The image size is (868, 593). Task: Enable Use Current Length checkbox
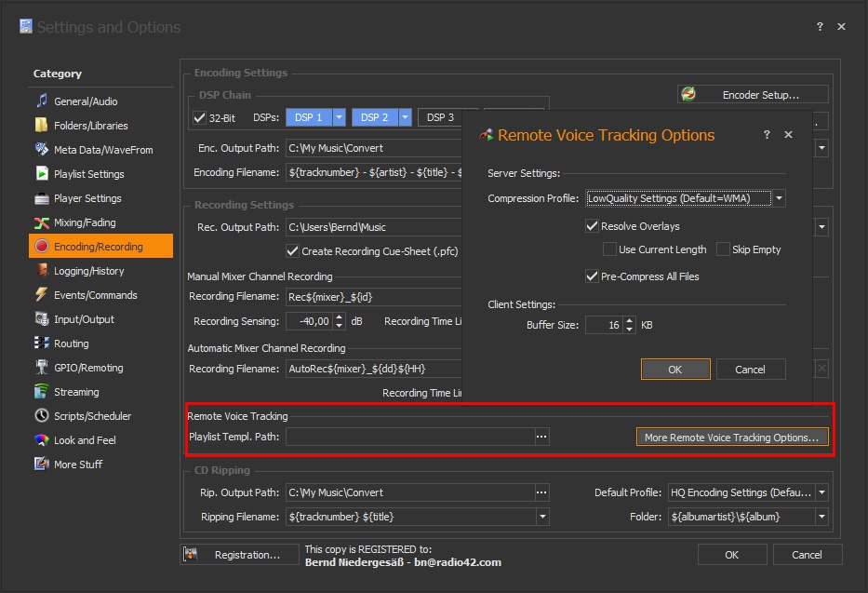pos(609,249)
